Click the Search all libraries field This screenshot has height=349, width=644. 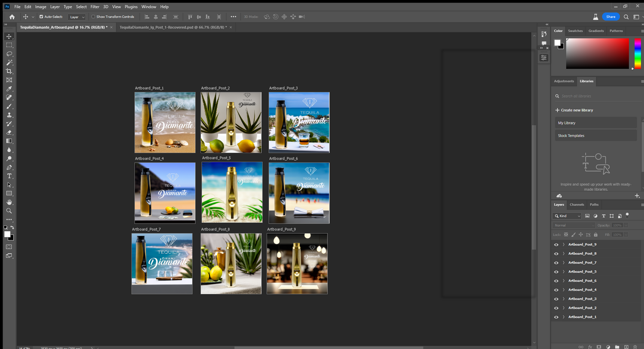click(597, 96)
